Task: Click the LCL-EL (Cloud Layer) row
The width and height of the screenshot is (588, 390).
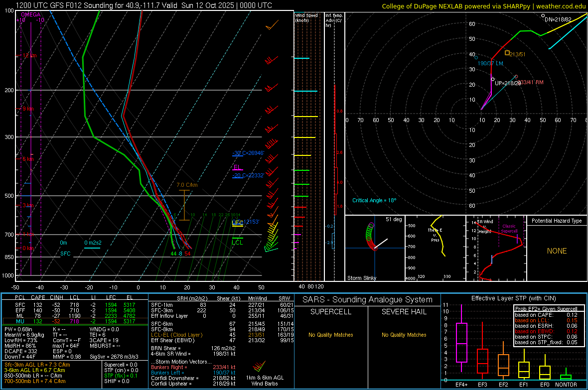Action: [x=222, y=335]
